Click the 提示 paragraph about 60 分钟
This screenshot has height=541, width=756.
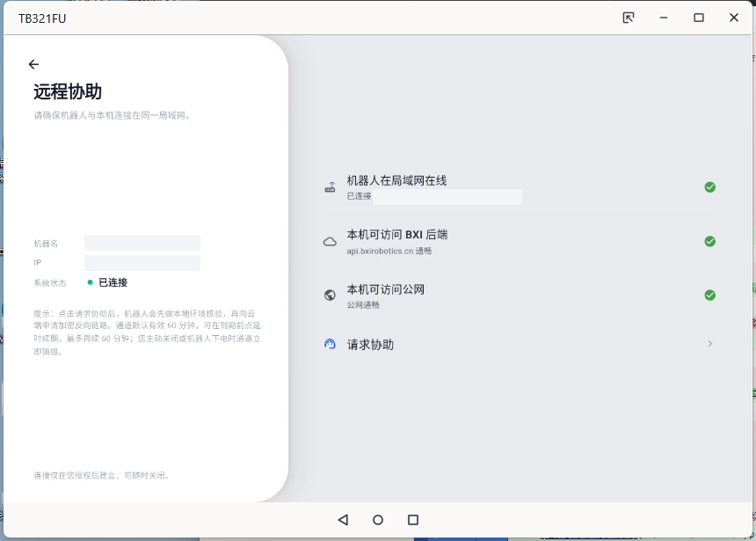147,333
